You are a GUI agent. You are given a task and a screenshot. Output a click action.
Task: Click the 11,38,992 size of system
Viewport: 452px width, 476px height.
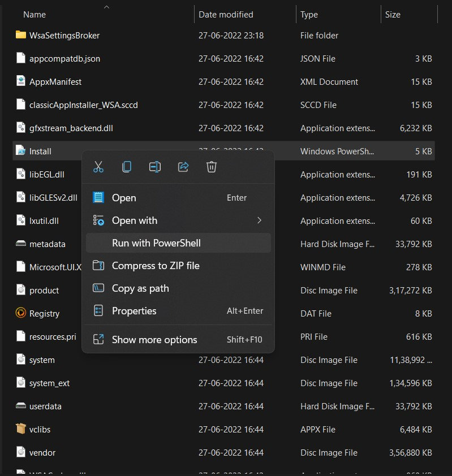coord(411,360)
